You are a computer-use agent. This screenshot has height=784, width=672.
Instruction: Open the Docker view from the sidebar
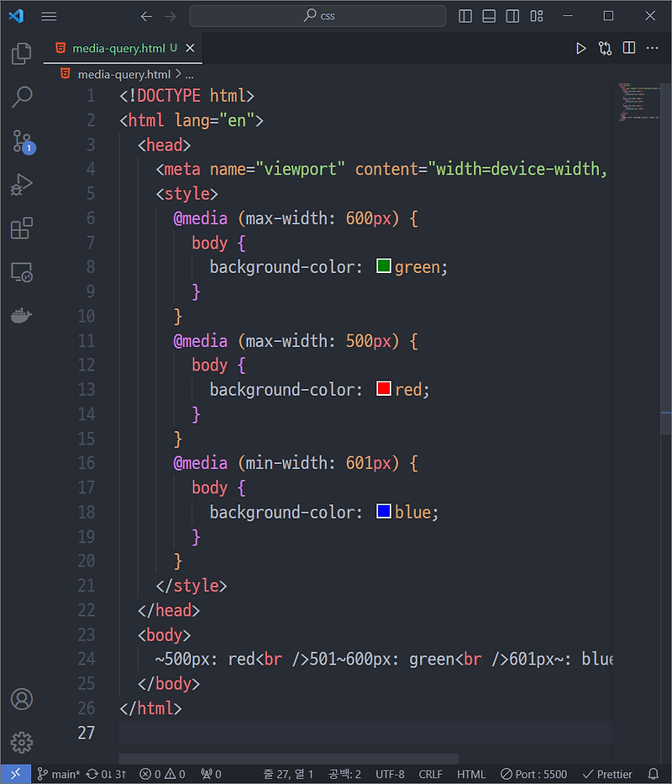click(21, 315)
